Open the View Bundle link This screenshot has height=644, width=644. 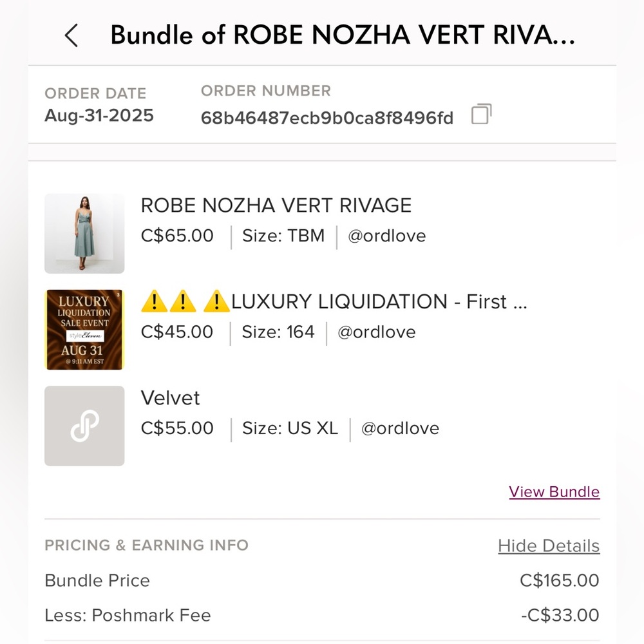click(554, 491)
